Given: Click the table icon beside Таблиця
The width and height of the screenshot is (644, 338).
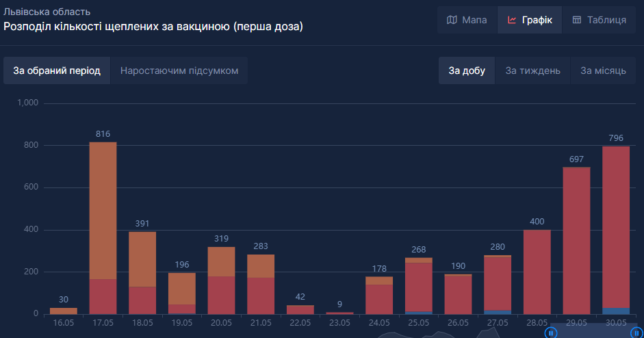Looking at the screenshot, I should coord(577,20).
